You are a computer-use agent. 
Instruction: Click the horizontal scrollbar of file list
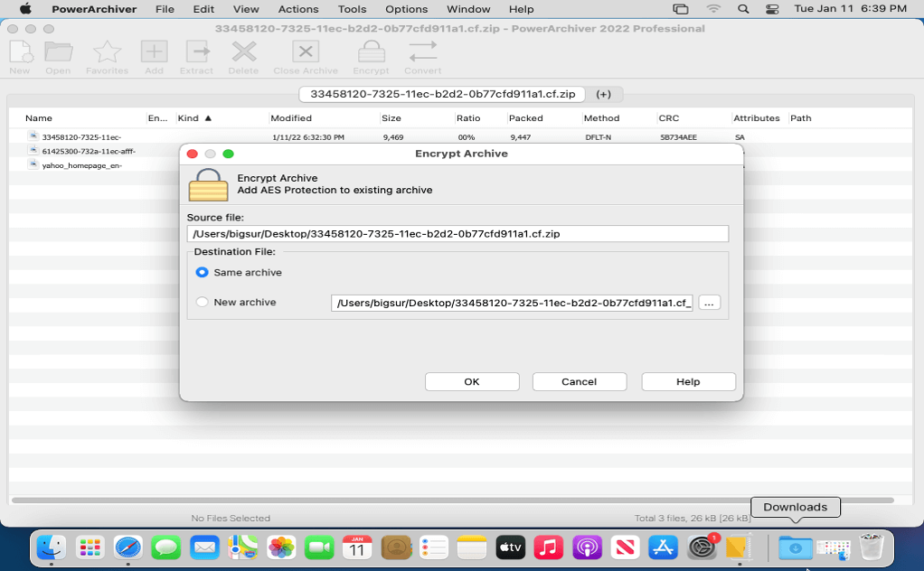pos(452,500)
